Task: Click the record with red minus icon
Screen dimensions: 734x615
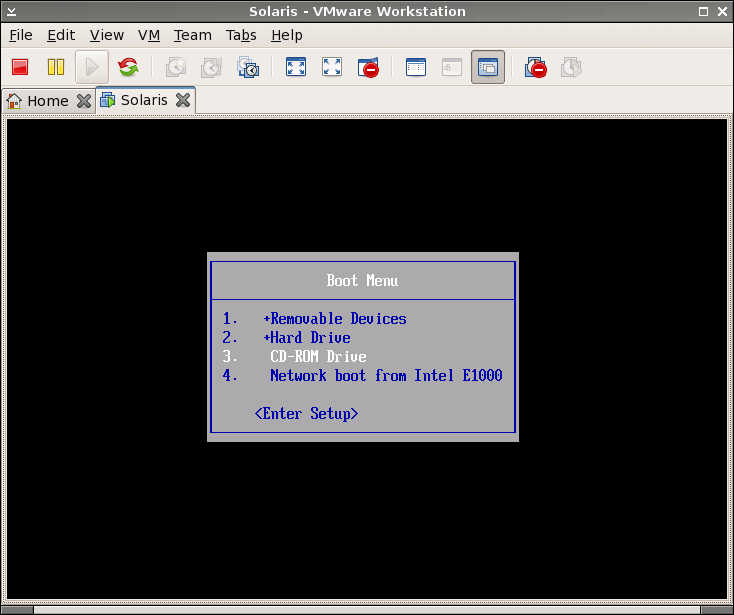Action: tap(536, 67)
